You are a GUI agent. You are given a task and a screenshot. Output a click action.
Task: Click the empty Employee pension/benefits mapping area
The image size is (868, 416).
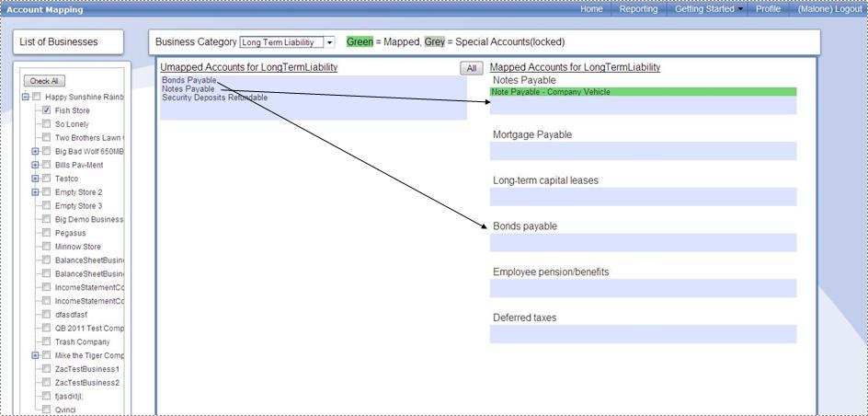pos(644,288)
